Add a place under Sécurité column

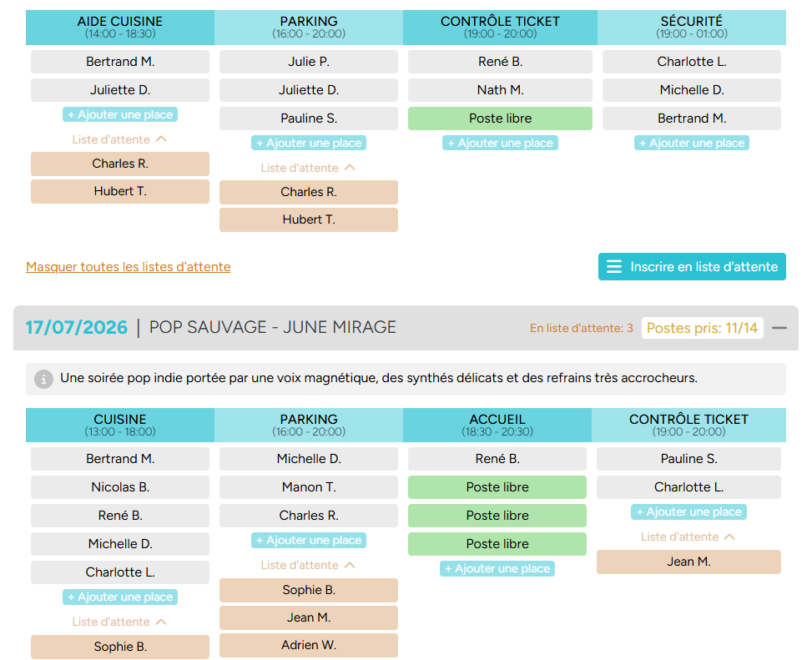click(x=691, y=143)
